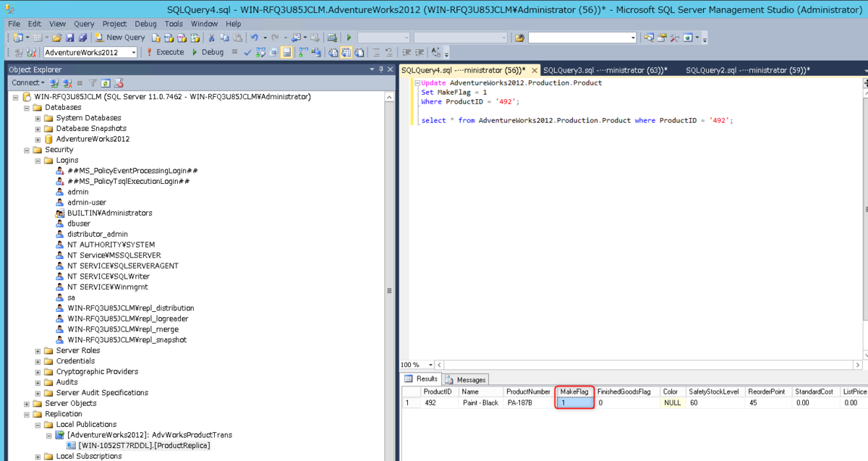Click the Cut scissors icon

211,38
